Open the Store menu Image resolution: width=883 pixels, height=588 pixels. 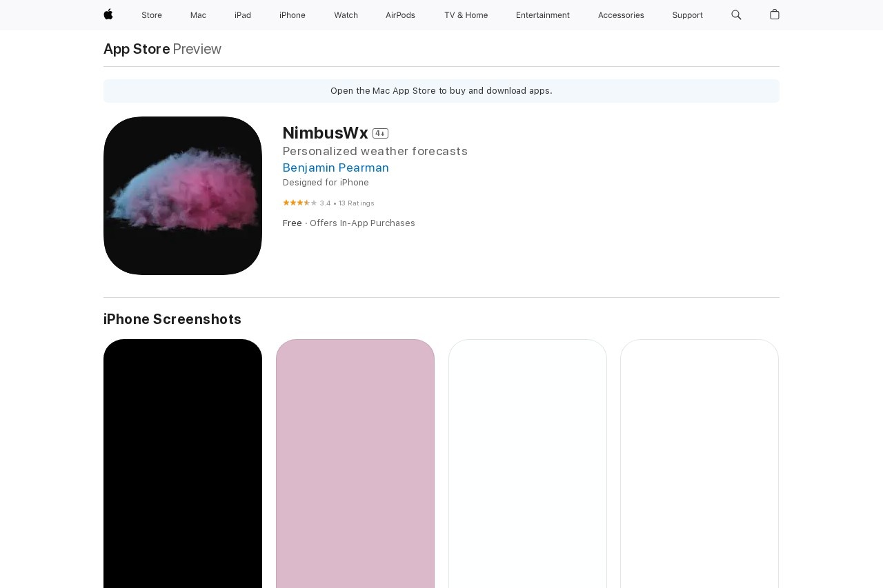pos(152,15)
